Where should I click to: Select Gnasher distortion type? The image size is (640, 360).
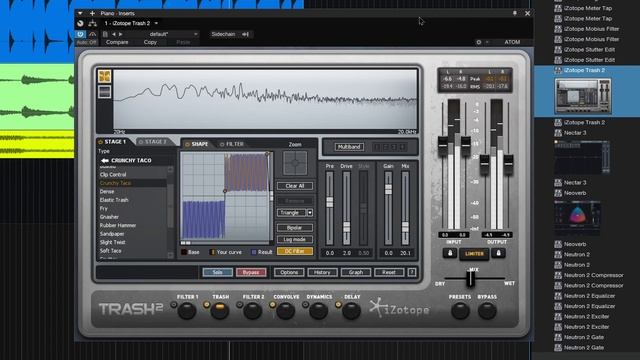pyautogui.click(x=109, y=217)
